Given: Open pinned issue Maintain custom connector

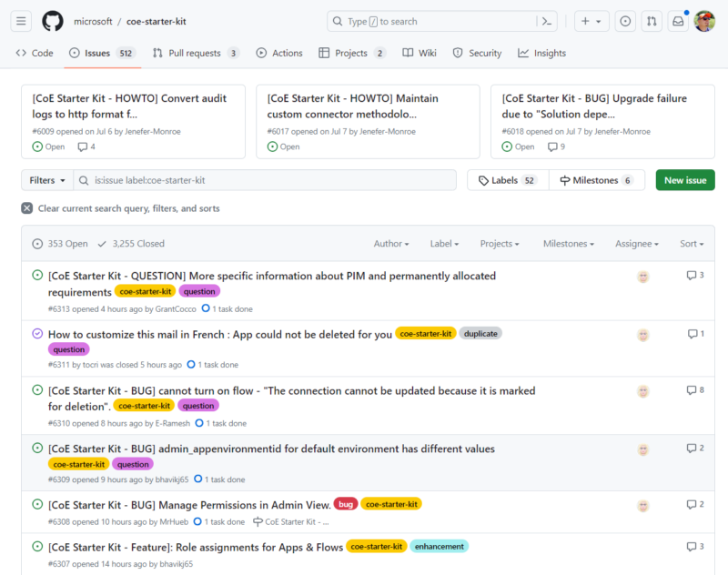Looking at the screenshot, I should 352,106.
